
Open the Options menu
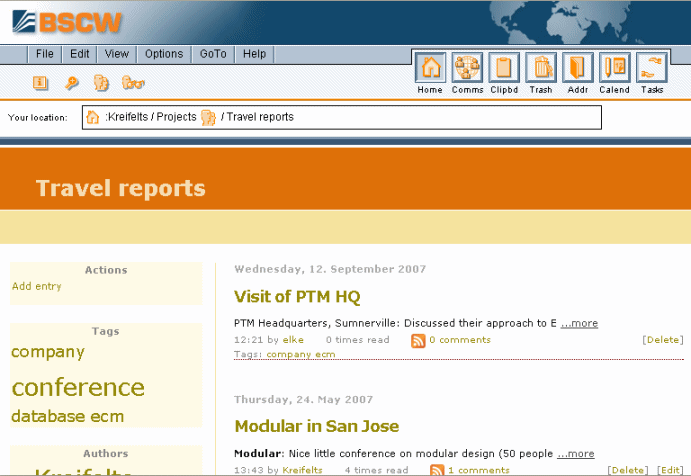164,54
